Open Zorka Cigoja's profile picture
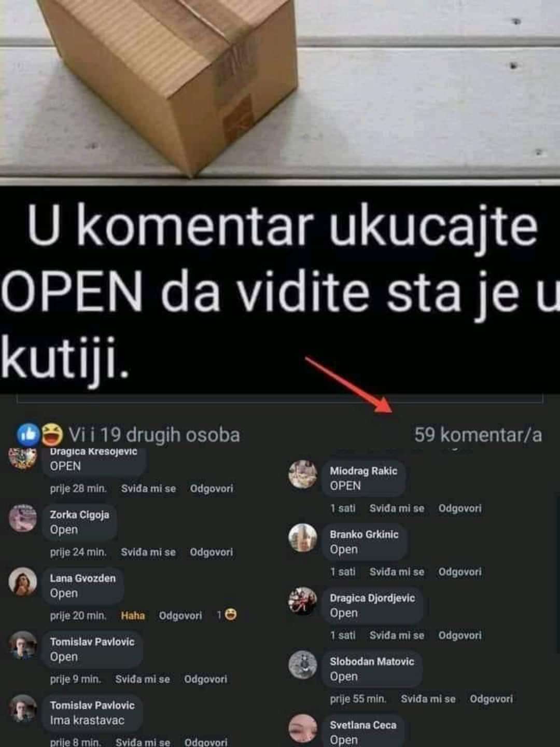560x747 pixels. pyautogui.click(x=23, y=518)
